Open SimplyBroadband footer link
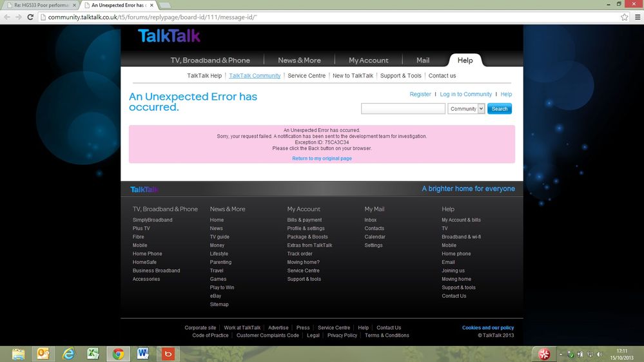The image size is (644, 362). [152, 220]
